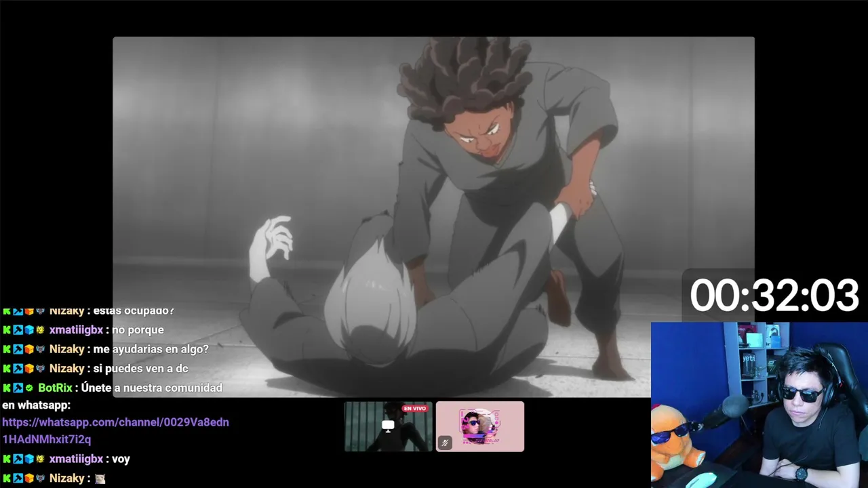
Task: Open xmatiiigbx profile from 'voy' message
Action: coord(76,459)
